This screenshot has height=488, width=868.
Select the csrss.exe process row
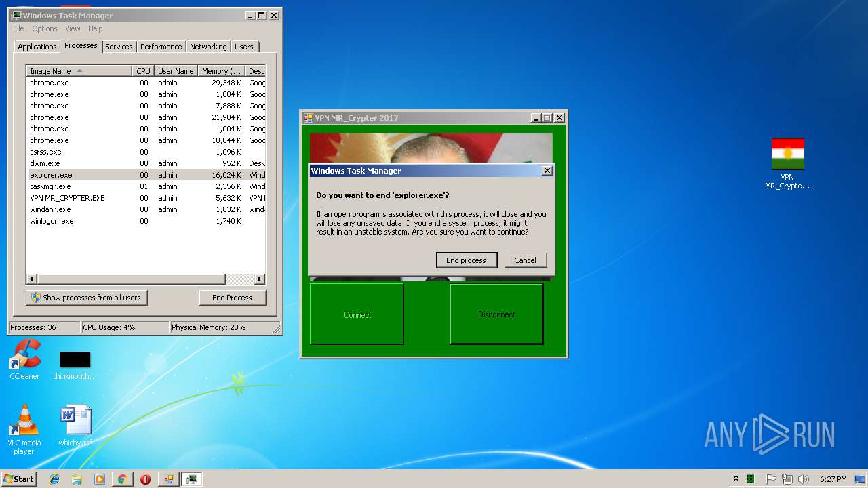[x=146, y=152]
